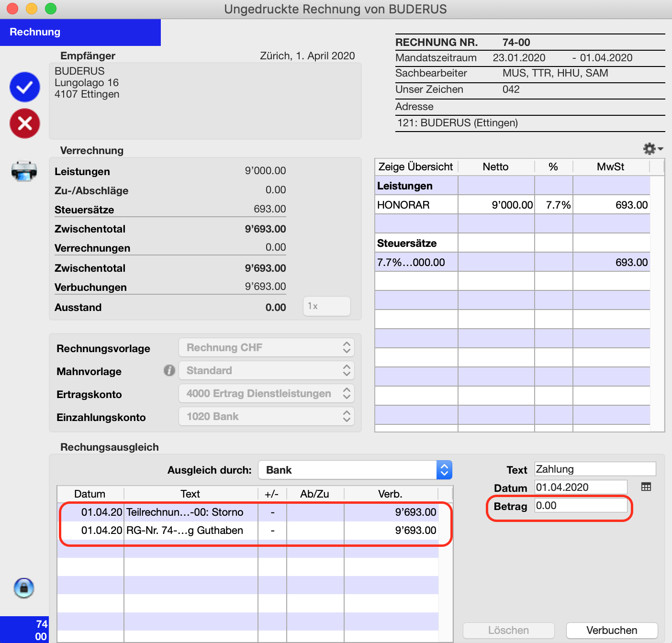Click the Zeige Übersicht column header

(416, 166)
